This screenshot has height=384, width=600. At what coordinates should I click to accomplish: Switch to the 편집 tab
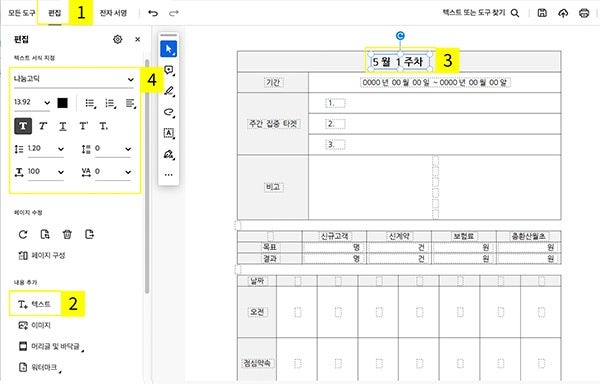pyautogui.click(x=55, y=13)
